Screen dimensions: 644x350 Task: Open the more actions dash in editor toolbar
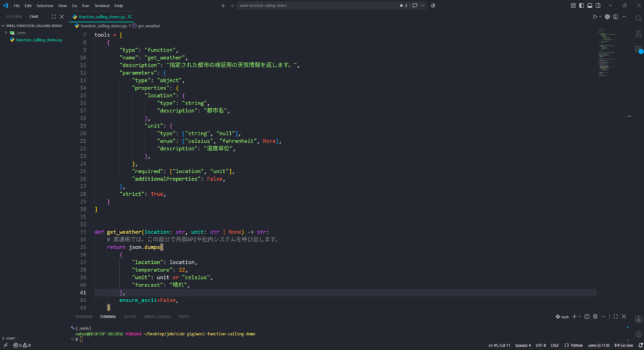pos(624,17)
